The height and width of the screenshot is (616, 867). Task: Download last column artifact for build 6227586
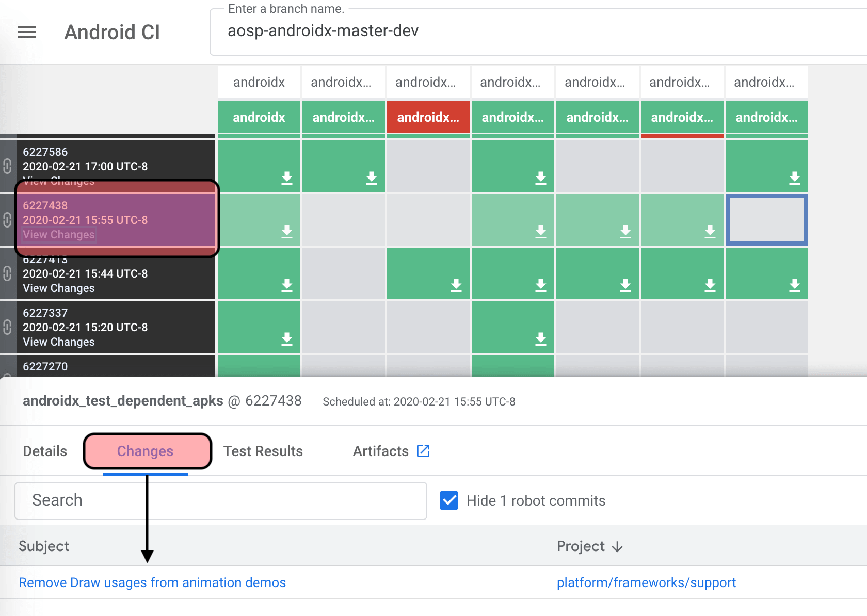(x=794, y=178)
